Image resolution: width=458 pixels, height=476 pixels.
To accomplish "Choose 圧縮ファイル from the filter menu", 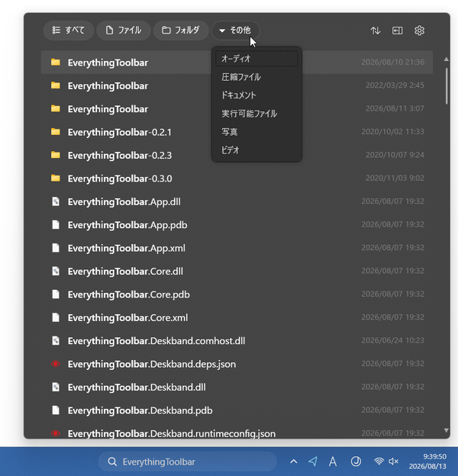I will click(256, 77).
